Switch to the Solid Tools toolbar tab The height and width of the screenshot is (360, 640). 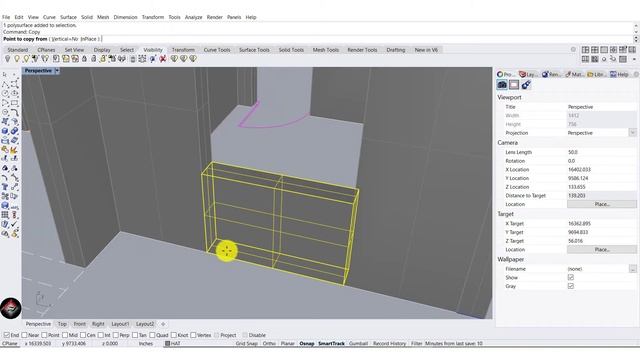[291, 50]
